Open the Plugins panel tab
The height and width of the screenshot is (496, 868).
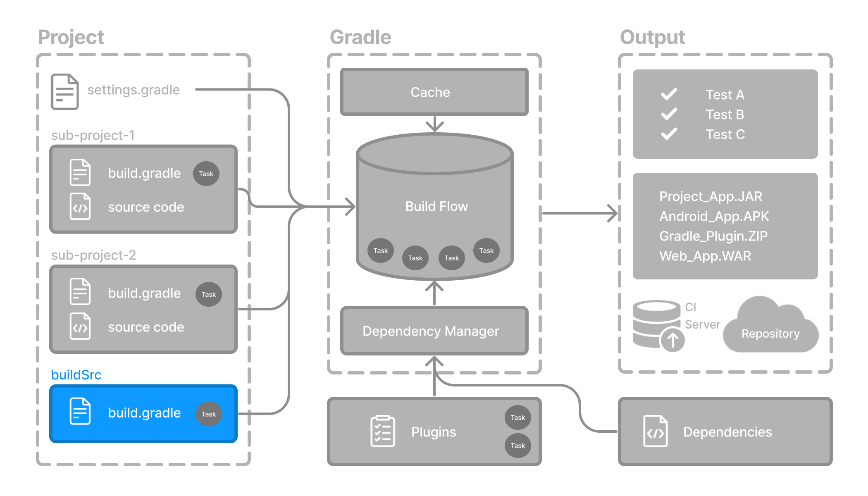[x=434, y=431]
